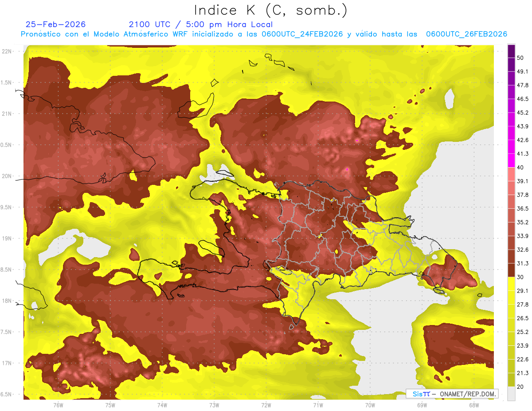Click the valid-until time '0600UTC_26FEB2026'

point(466,34)
